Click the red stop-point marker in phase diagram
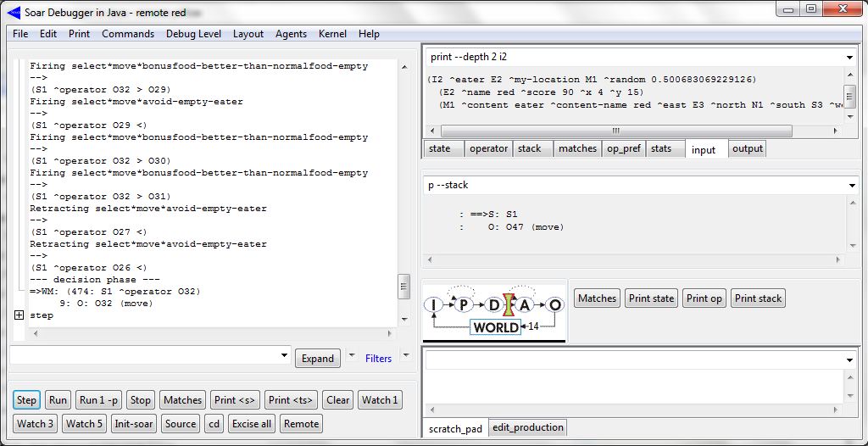The width and height of the screenshot is (868, 446). pyautogui.click(x=509, y=304)
